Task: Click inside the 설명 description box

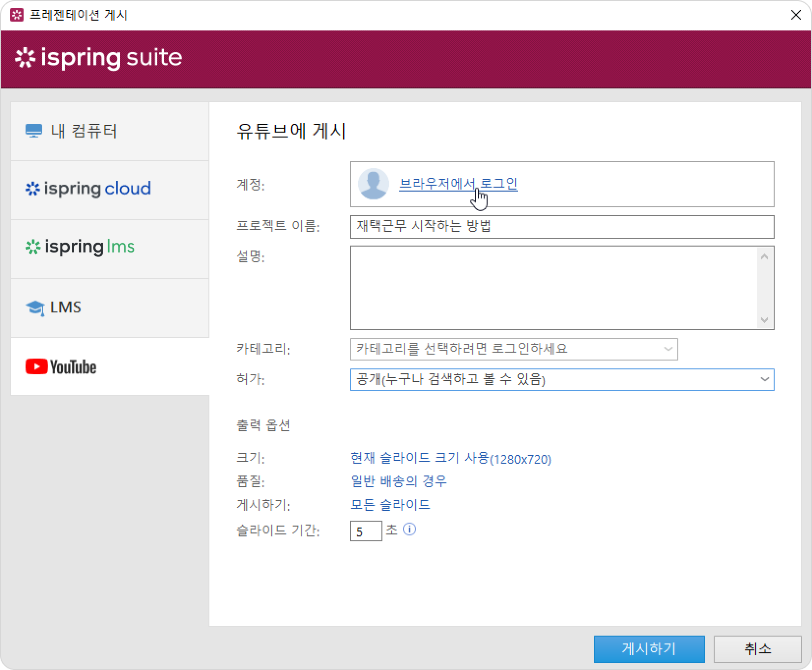Action: [x=553, y=287]
